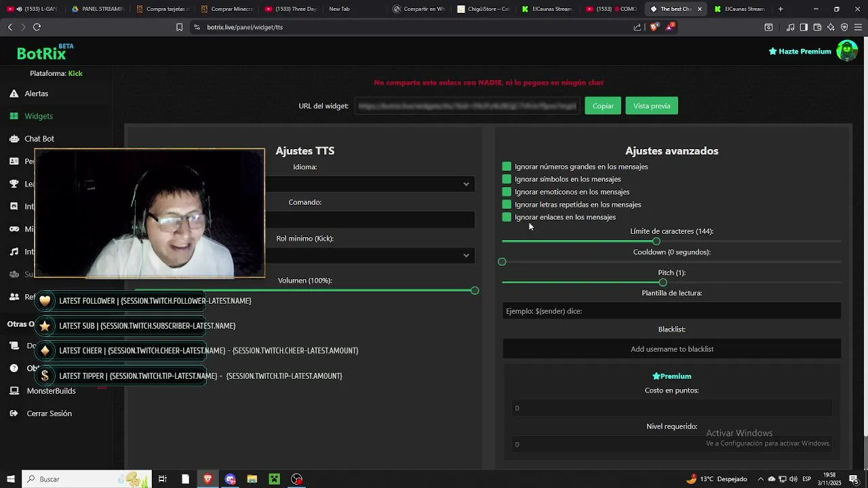This screenshot has height=488, width=868.
Task: Click the Límite de caracteres slider handle
Action: pos(656,241)
